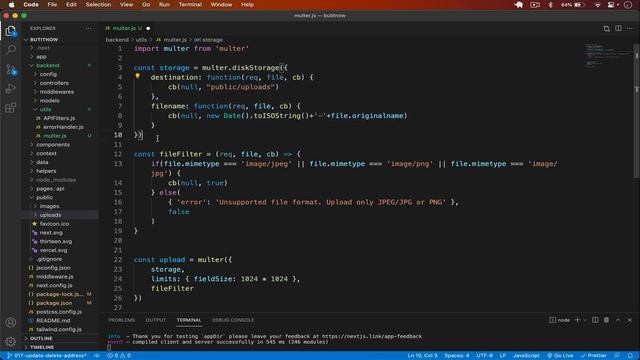The width and height of the screenshot is (640, 360).
Task: Click the git branch 017-update-delete-address
Action: tap(46, 356)
